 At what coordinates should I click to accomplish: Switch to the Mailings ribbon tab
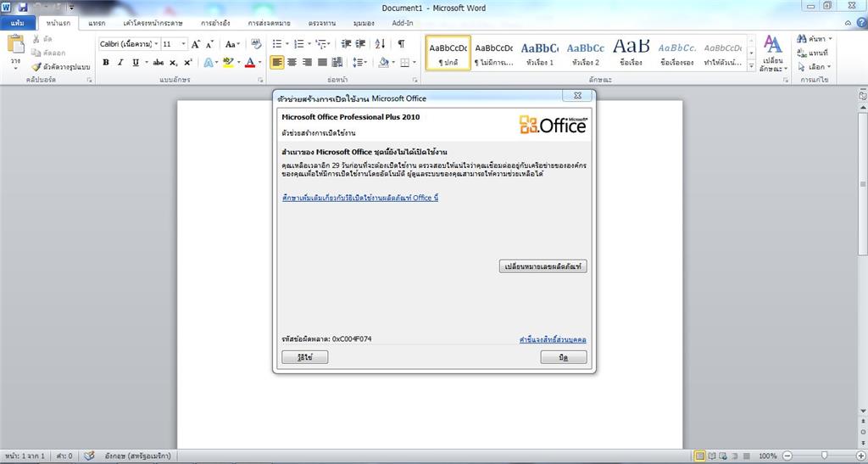pyautogui.click(x=269, y=23)
